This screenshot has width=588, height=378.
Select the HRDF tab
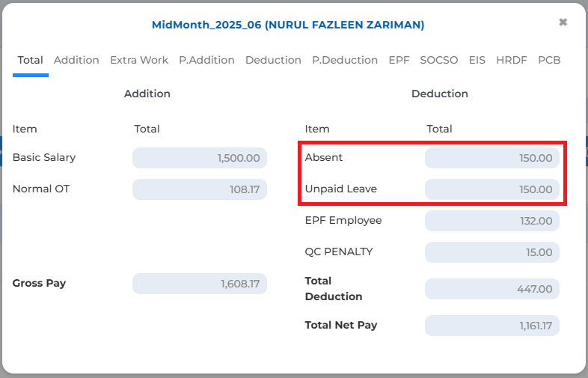coord(512,60)
